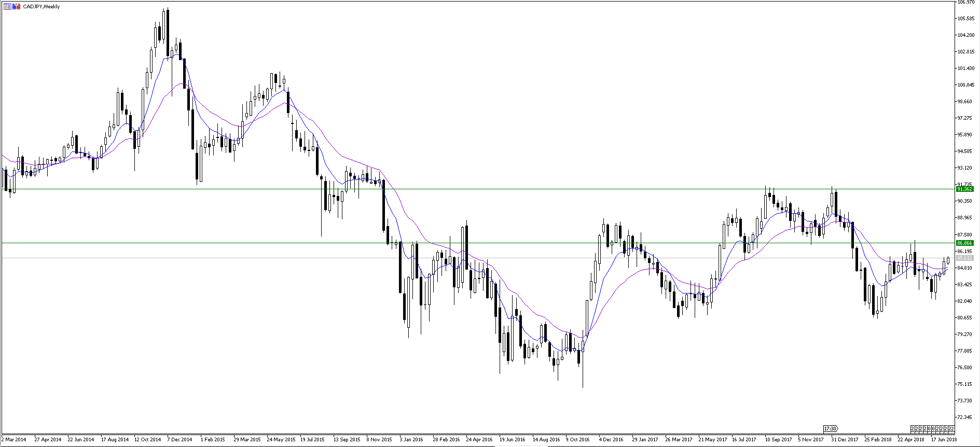Click the 76.500 price scale label
This screenshot has height=447, width=980.
[x=965, y=368]
